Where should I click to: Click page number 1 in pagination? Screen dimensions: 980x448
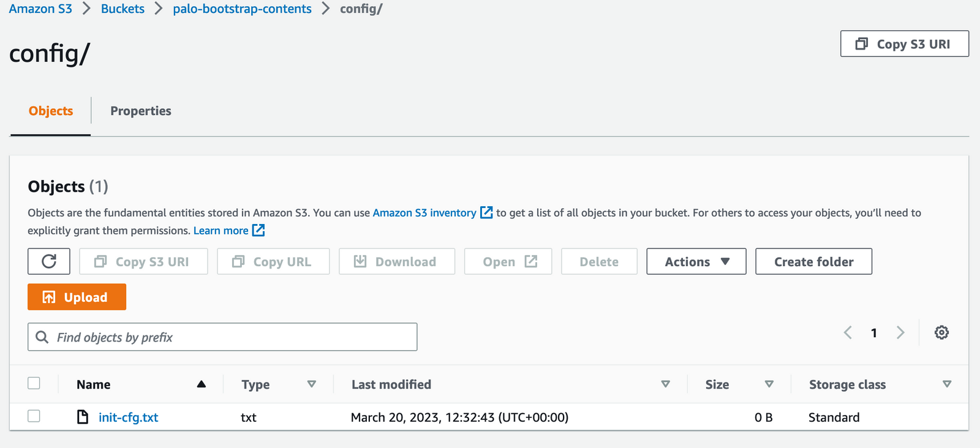pyautogui.click(x=874, y=333)
